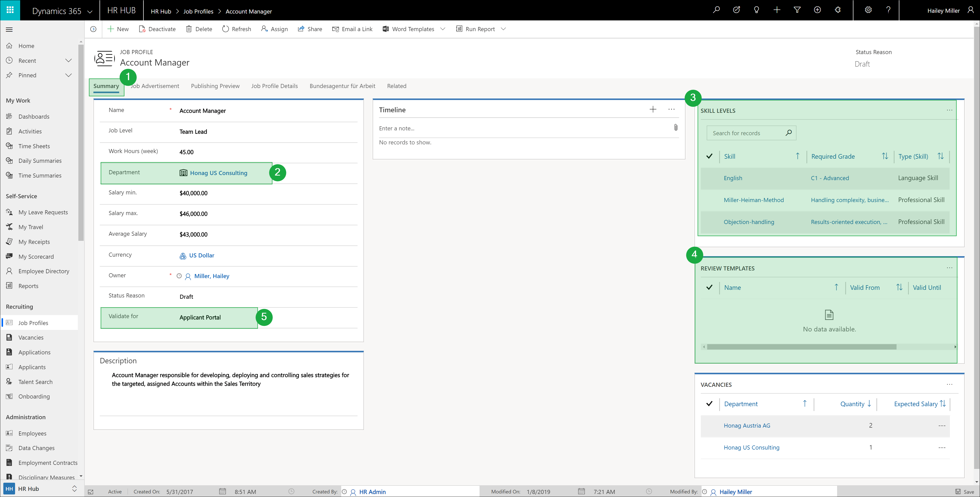Open Honag Austria AG vacancy row

coord(747,426)
